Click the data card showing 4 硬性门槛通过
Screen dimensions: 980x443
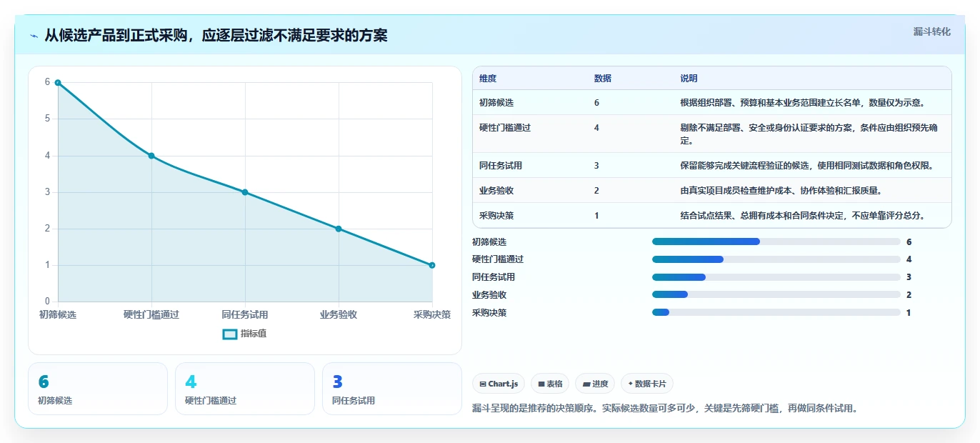(245, 389)
